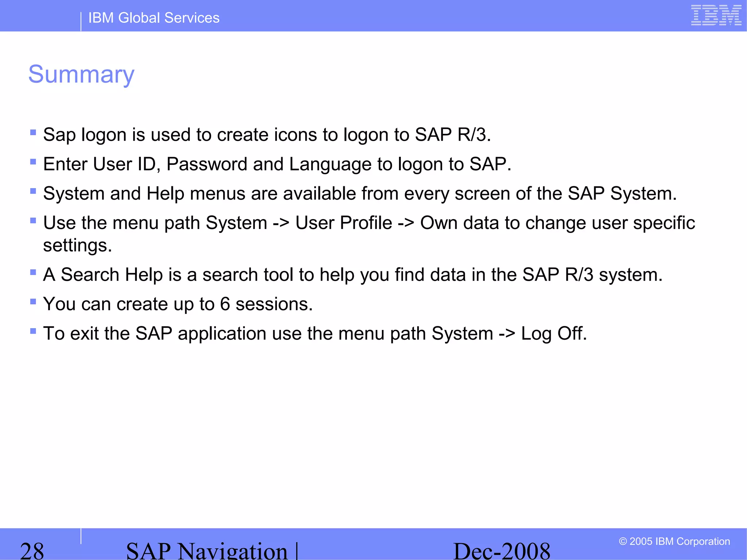Click the 'Summary' slide title
This screenshot has height=560, width=747.
pos(81,75)
